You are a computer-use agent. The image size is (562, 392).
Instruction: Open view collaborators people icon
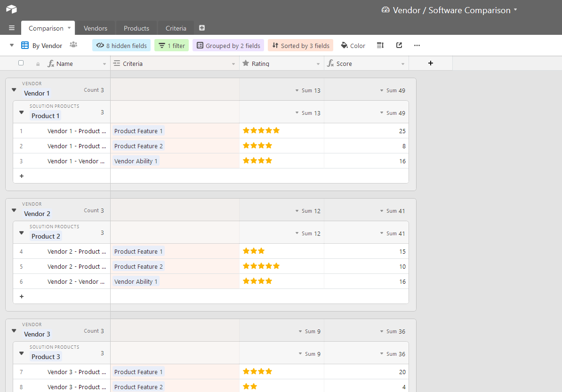[73, 45]
